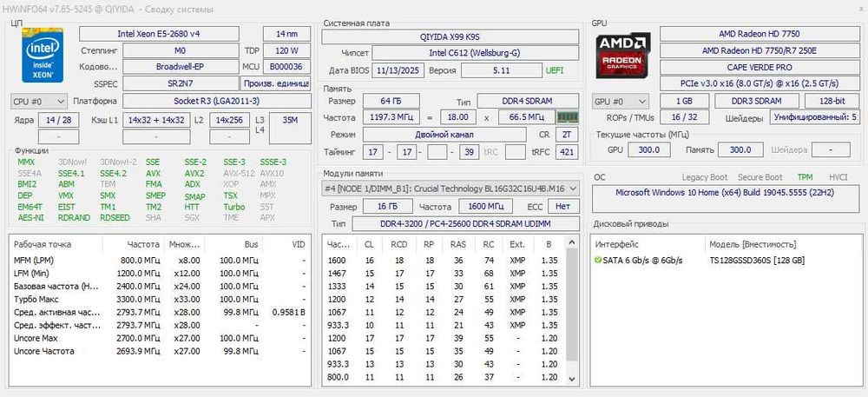Click the 16 / 32 ROPs/TMUs value
The height and width of the screenshot is (397, 868).
[684, 118]
